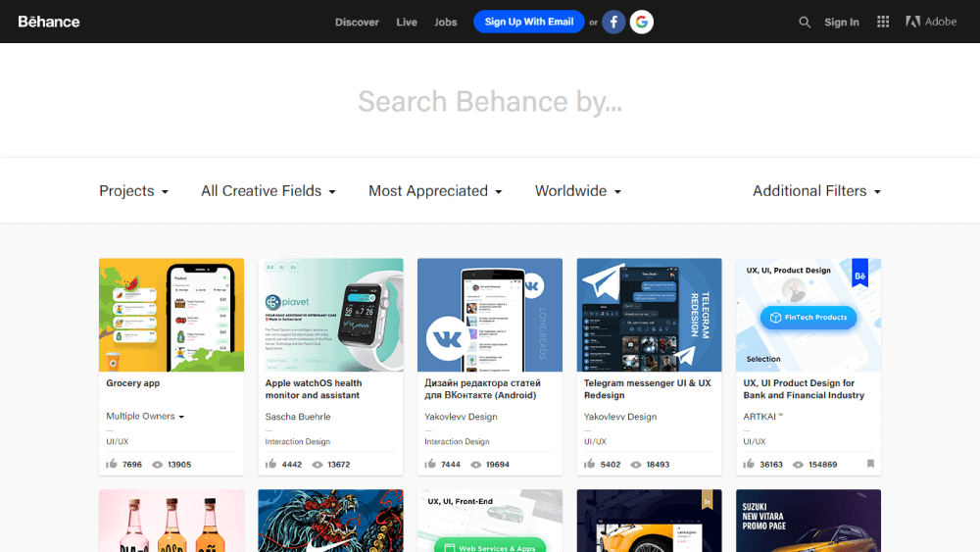Click the Sign In link
The width and height of the screenshot is (980, 552).
(x=841, y=22)
